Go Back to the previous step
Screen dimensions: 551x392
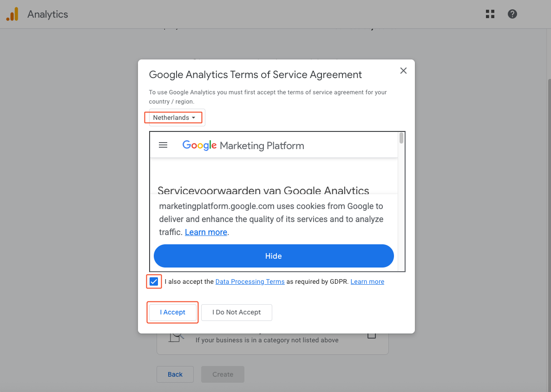pos(175,374)
